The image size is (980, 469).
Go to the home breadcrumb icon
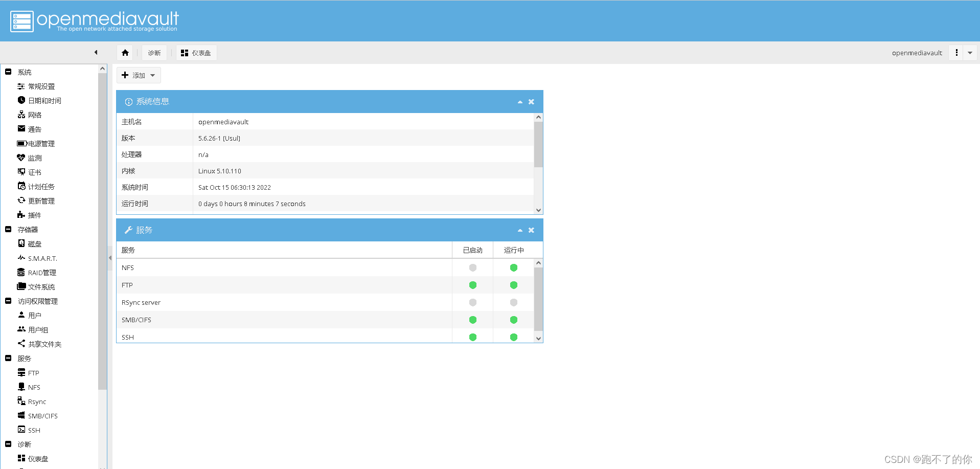pyautogui.click(x=125, y=53)
